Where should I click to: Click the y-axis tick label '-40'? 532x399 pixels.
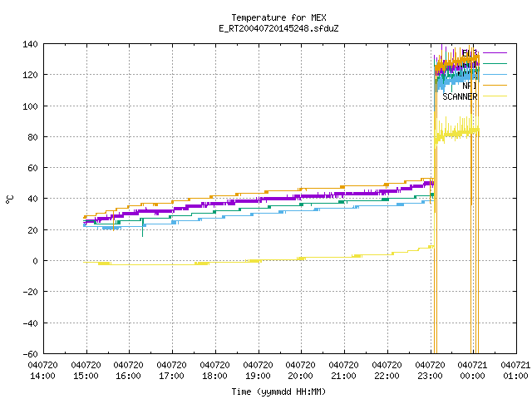[x=30, y=323]
